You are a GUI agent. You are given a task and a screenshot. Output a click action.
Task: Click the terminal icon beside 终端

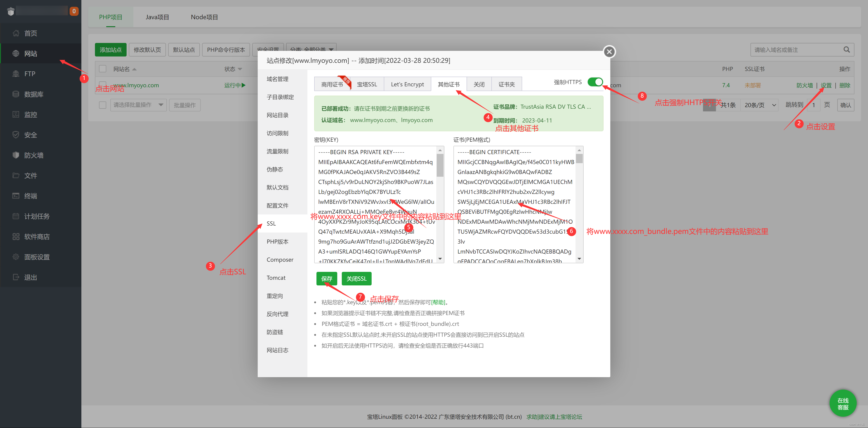[16, 196]
